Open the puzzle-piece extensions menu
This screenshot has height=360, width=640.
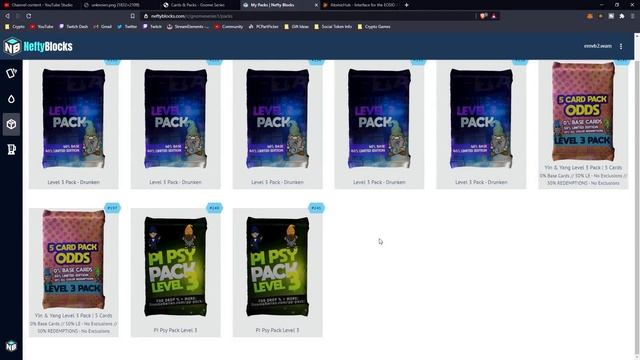tap(622, 16)
